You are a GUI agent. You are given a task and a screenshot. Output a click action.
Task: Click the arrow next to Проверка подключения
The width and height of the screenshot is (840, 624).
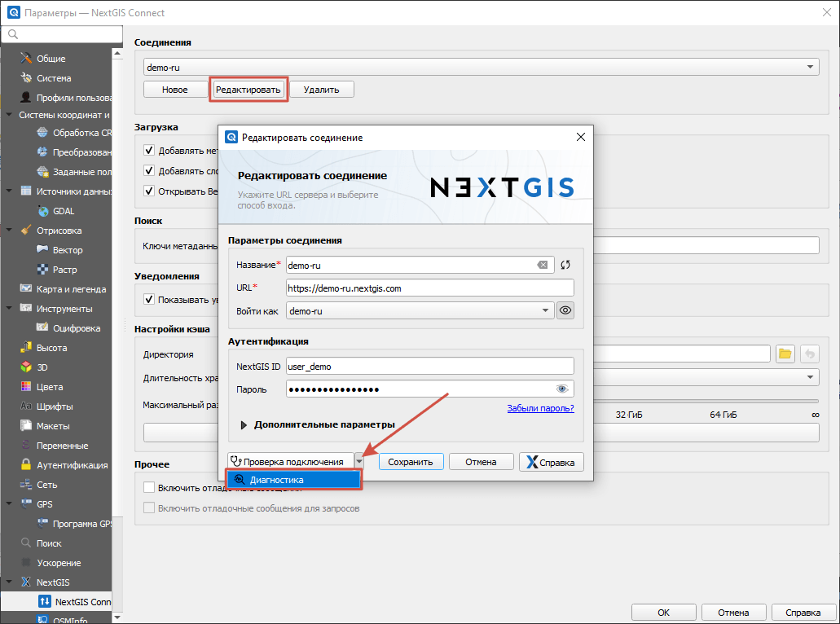359,461
